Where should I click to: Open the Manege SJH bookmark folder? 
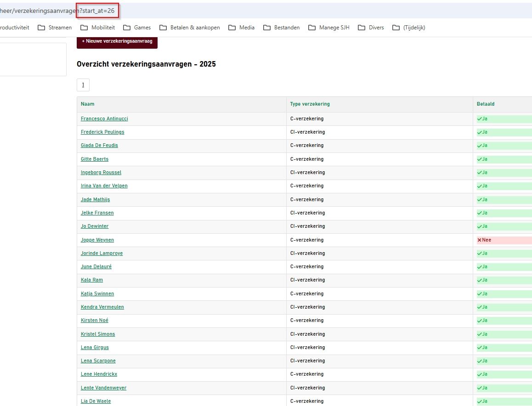(329, 28)
